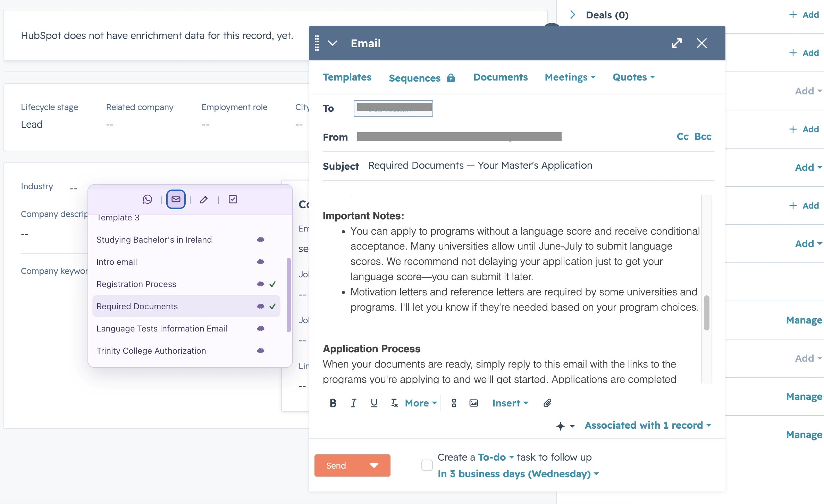
Task: Open the Send button dropdown arrow
Action: tap(374, 465)
